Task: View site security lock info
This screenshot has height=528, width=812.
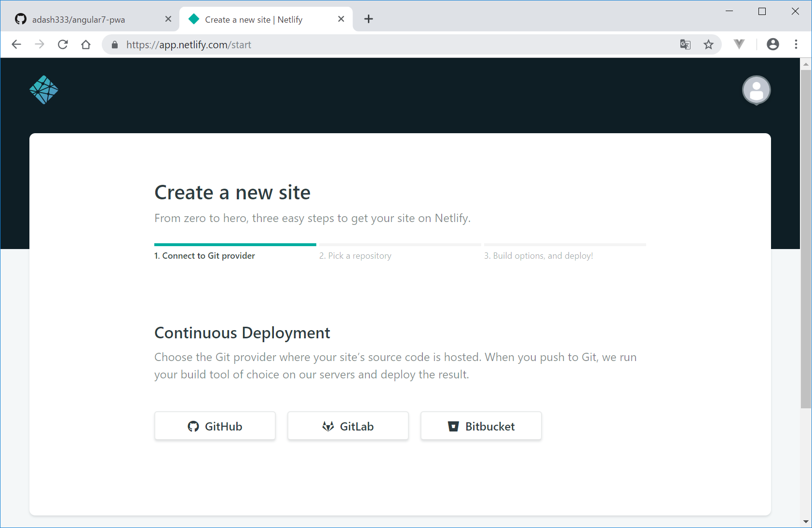Action: pos(115,45)
